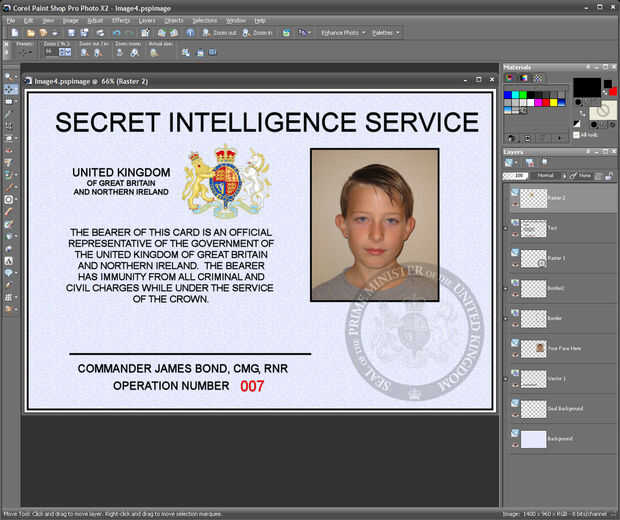This screenshot has width=620, height=520.
Task: Click the Zoom in toolbar button
Action: click(x=257, y=33)
